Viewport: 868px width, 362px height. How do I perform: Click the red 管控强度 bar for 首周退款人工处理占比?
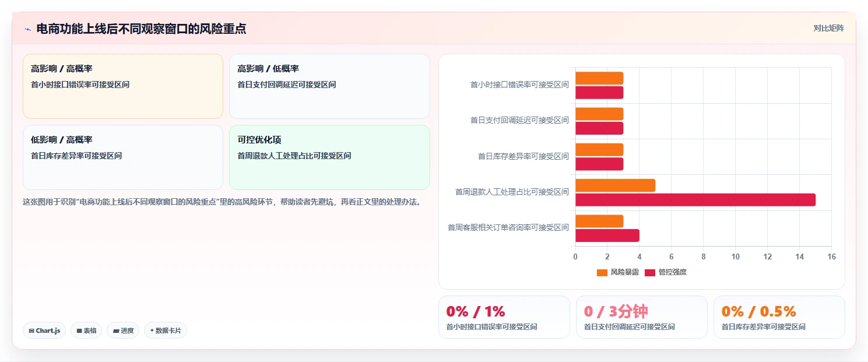click(695, 200)
